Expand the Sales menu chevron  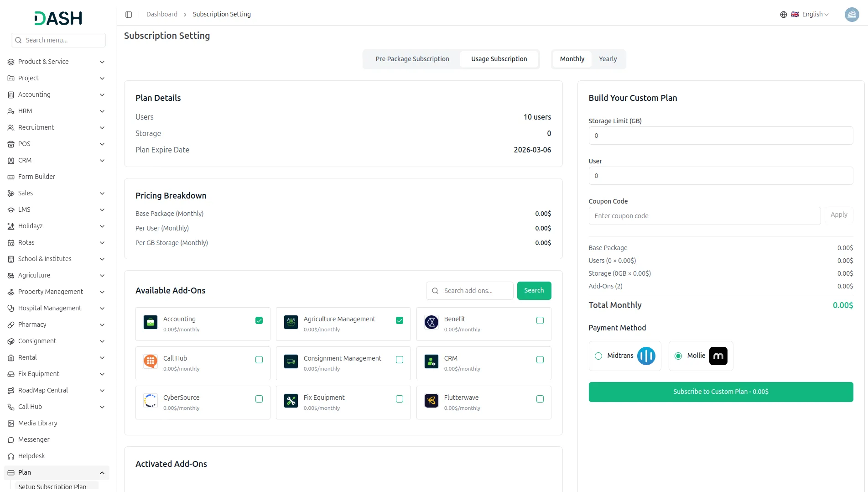[102, 194]
